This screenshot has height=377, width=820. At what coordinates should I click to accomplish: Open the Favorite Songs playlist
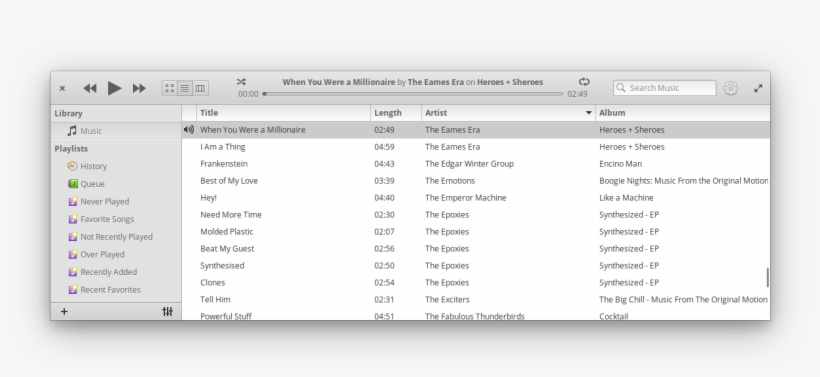(116, 219)
